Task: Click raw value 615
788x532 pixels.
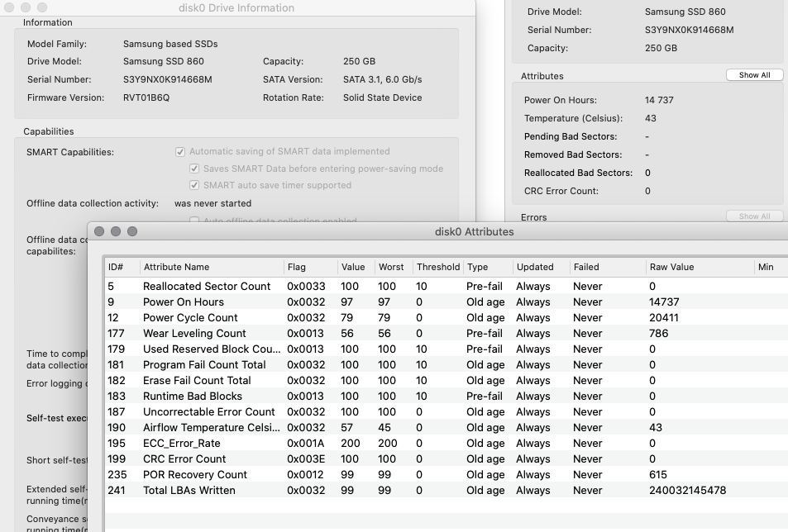Action: click(658, 474)
